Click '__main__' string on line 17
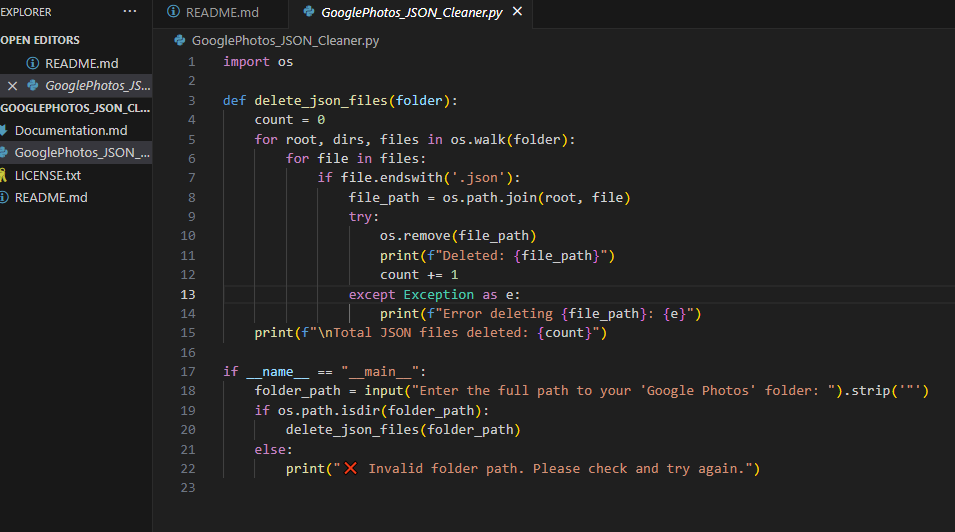The width and height of the screenshot is (955, 532). [x=380, y=372]
